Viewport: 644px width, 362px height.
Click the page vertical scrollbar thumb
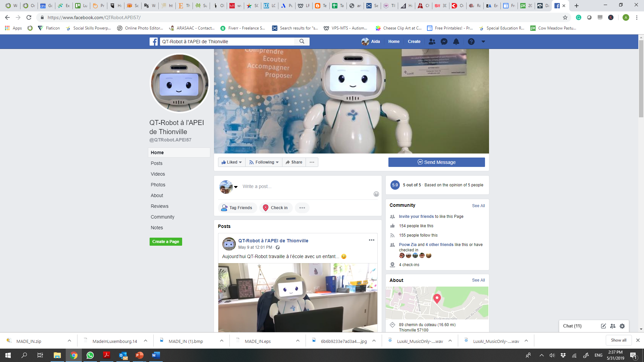click(x=641, y=79)
